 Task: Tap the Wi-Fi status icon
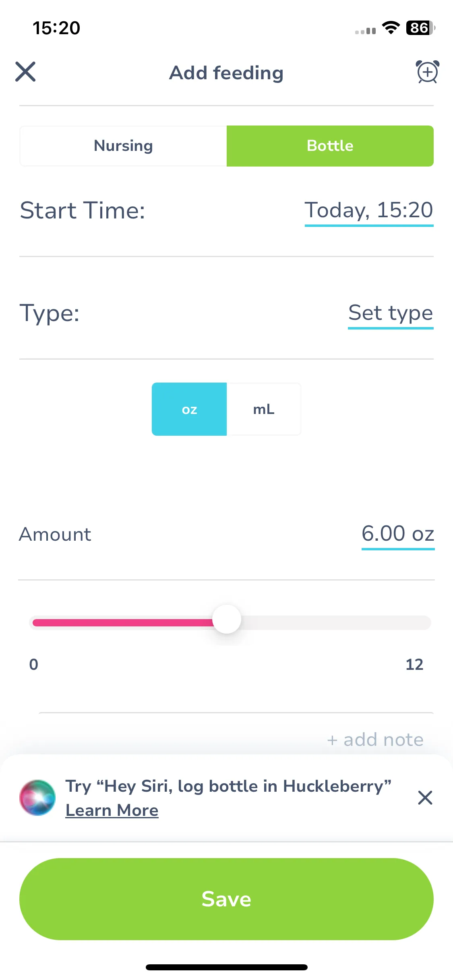pos(391,28)
